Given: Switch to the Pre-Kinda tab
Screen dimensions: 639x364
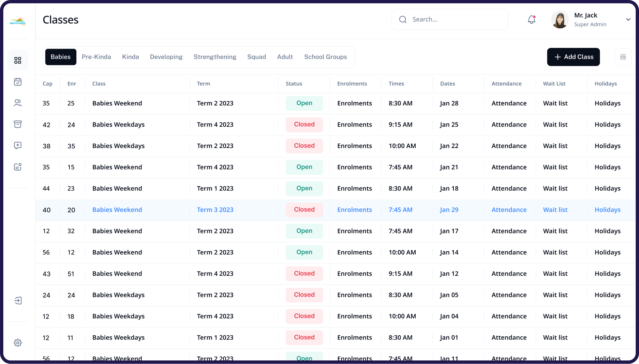Looking at the screenshot, I should point(96,57).
